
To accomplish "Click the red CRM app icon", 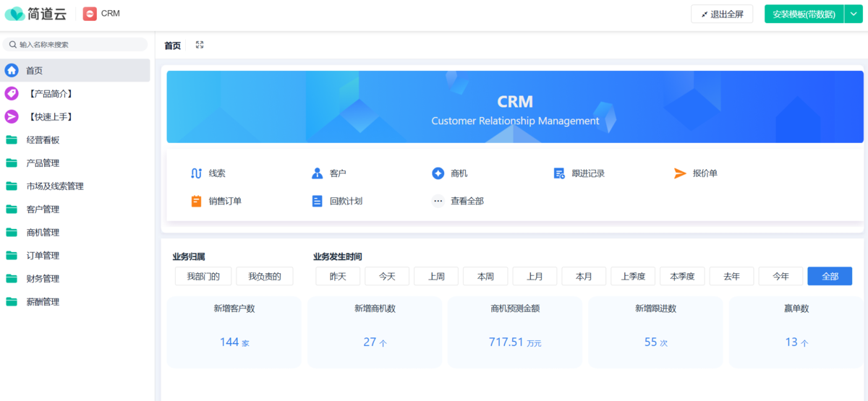I will point(90,14).
